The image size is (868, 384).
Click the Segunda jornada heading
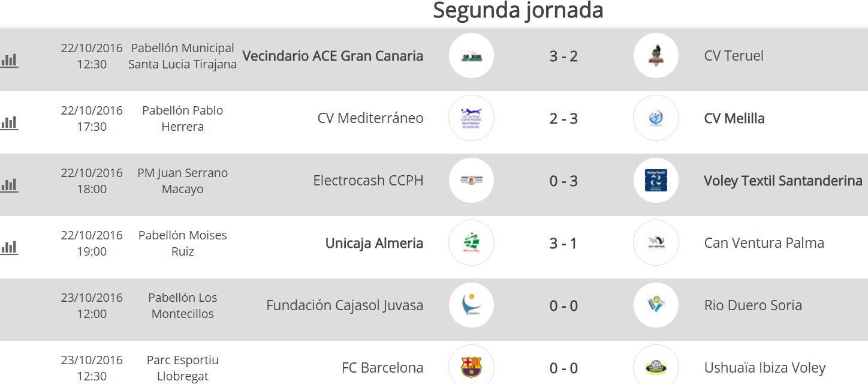click(518, 11)
